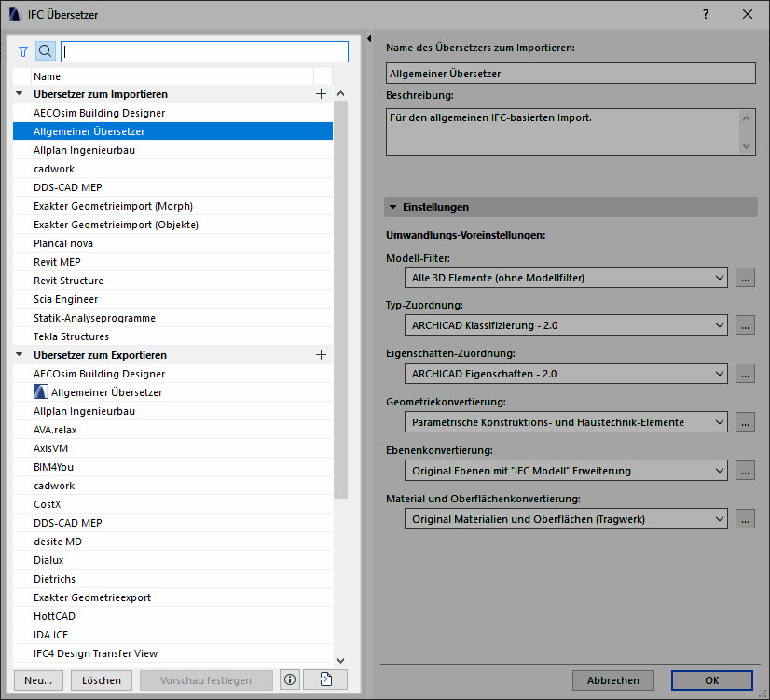This screenshot has width=770, height=700.
Task: Collapse Übersetzer zum Importieren group
Action: pos(20,93)
